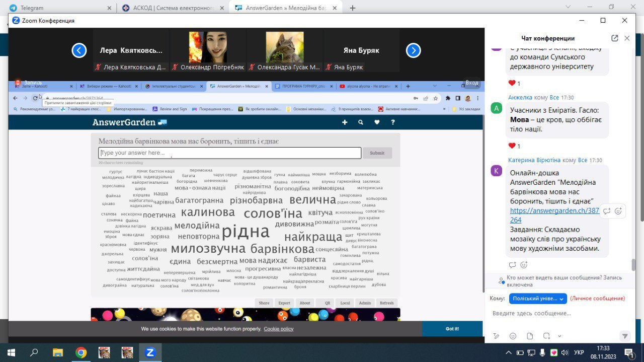
Task: Click the AnswerGarden heart icon
Action: (x=377, y=122)
